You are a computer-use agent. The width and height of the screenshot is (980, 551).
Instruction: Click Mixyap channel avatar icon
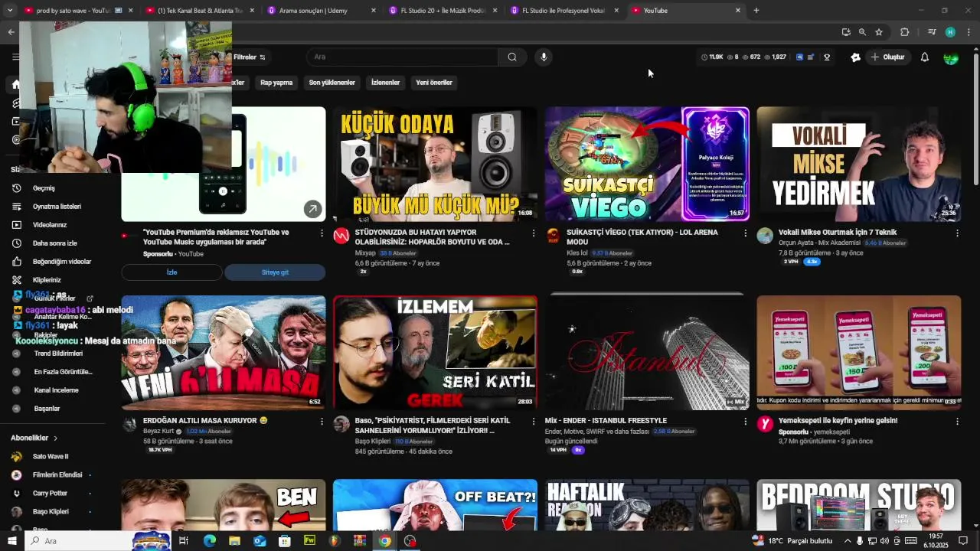point(341,236)
